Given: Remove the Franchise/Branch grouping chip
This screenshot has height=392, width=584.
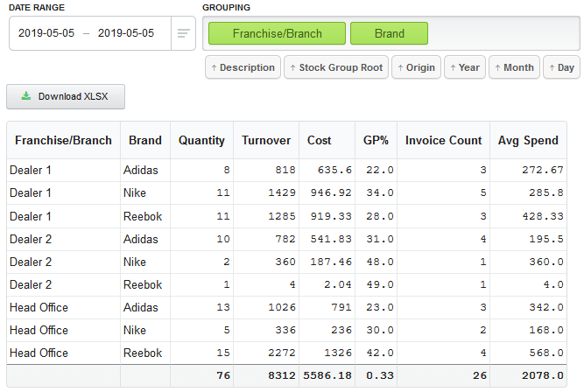Looking at the screenshot, I should point(277,33).
